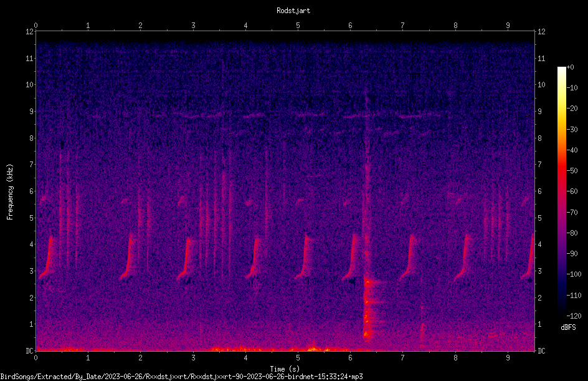Click the "-40" value on the color scale
The image size is (588, 381).
572,150
